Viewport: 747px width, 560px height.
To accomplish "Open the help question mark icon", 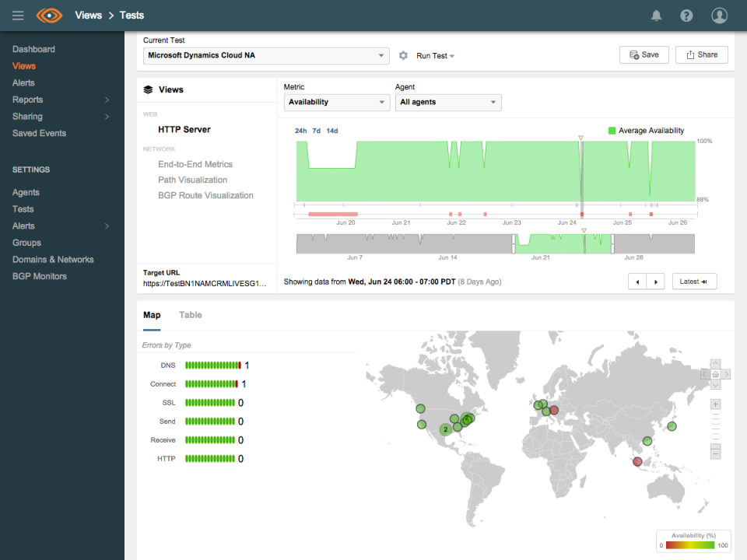I will click(686, 16).
